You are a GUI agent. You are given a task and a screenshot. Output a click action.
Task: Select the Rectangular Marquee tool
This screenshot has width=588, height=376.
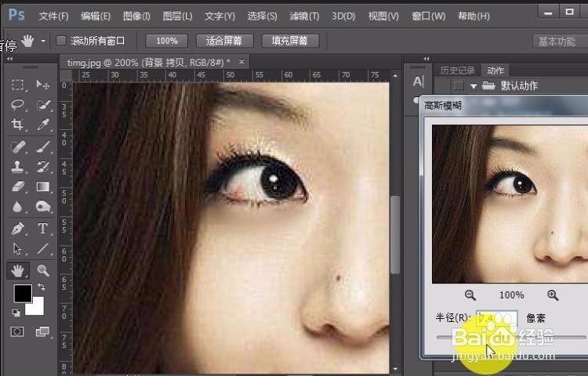click(17, 85)
